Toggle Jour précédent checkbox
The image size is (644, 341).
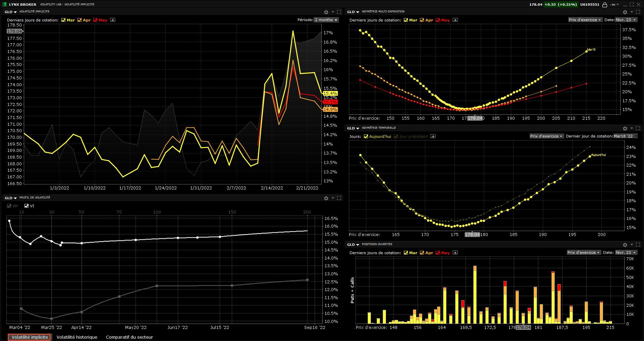[396, 136]
